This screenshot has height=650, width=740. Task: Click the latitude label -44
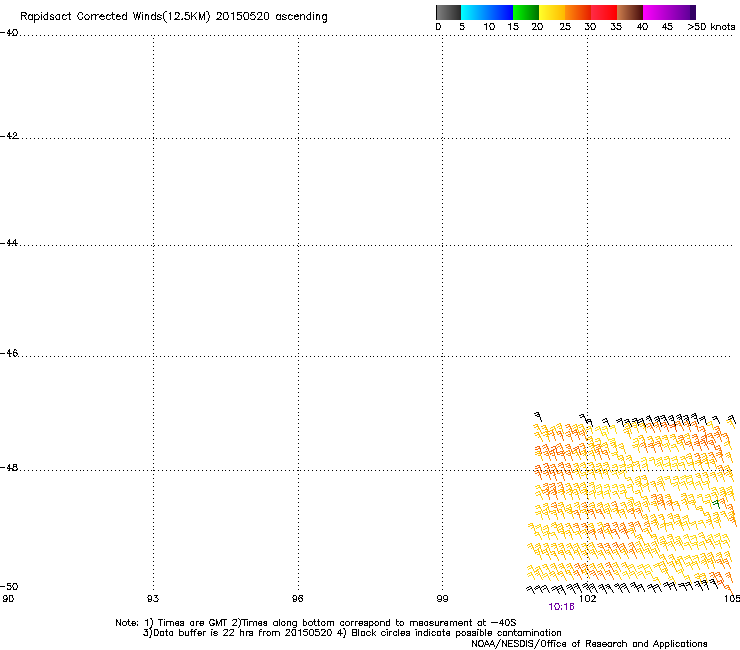[x=9, y=243]
